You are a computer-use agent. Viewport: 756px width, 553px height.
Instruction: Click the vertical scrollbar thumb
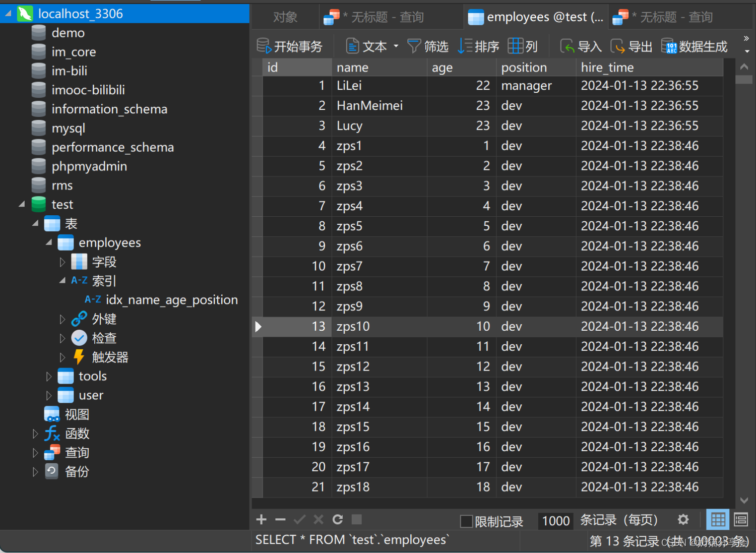(x=744, y=79)
